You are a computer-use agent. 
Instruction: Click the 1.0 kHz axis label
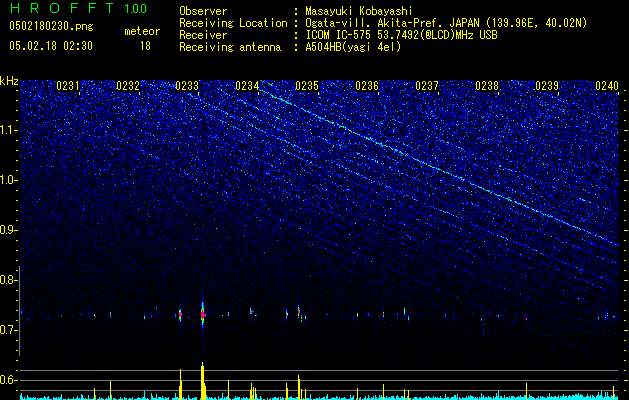point(8,180)
